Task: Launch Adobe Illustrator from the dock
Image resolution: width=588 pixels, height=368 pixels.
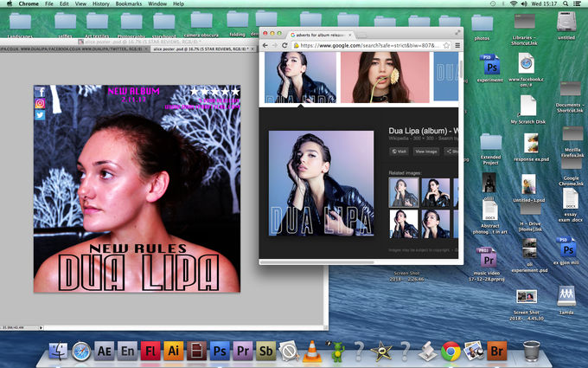Action: (x=174, y=351)
